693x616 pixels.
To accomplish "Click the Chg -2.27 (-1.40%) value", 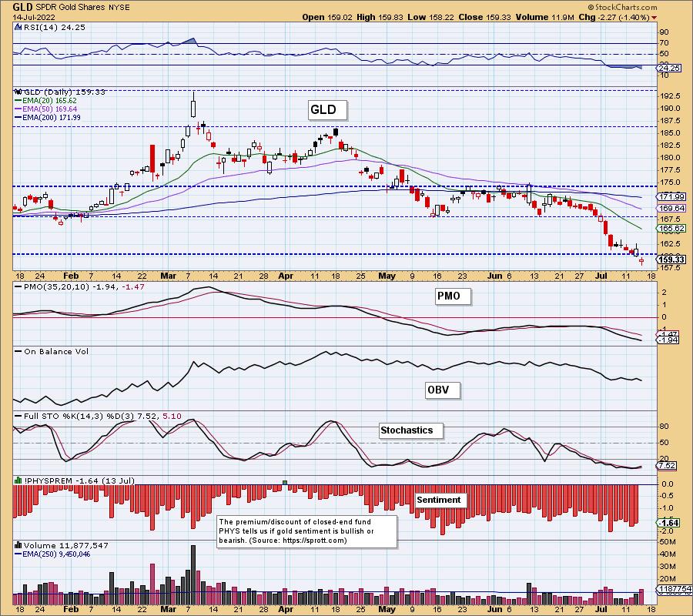I will tap(614, 17).
